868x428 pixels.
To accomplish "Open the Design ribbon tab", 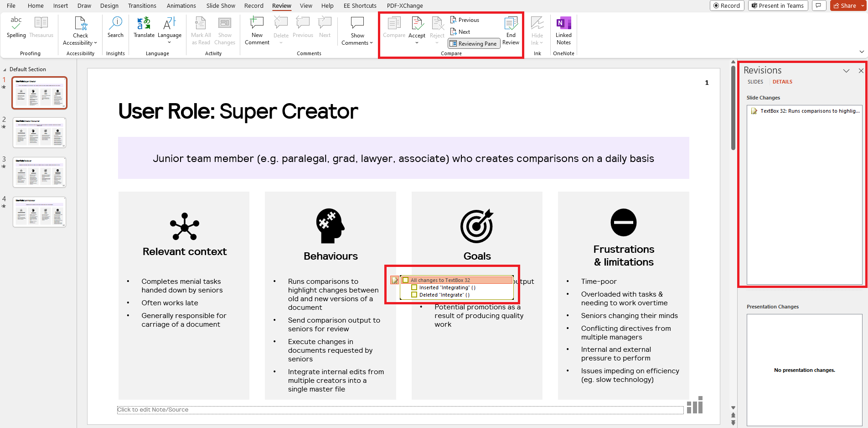I will coord(109,5).
